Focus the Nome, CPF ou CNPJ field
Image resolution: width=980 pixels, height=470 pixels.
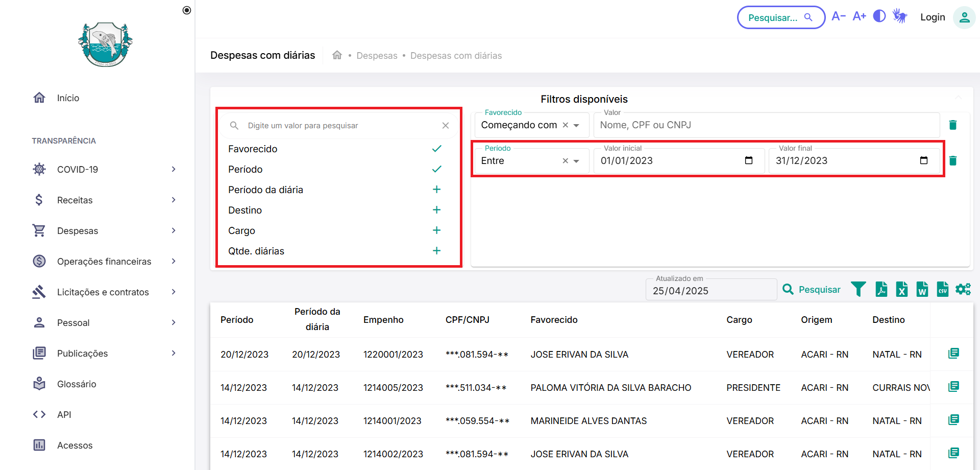pos(766,125)
